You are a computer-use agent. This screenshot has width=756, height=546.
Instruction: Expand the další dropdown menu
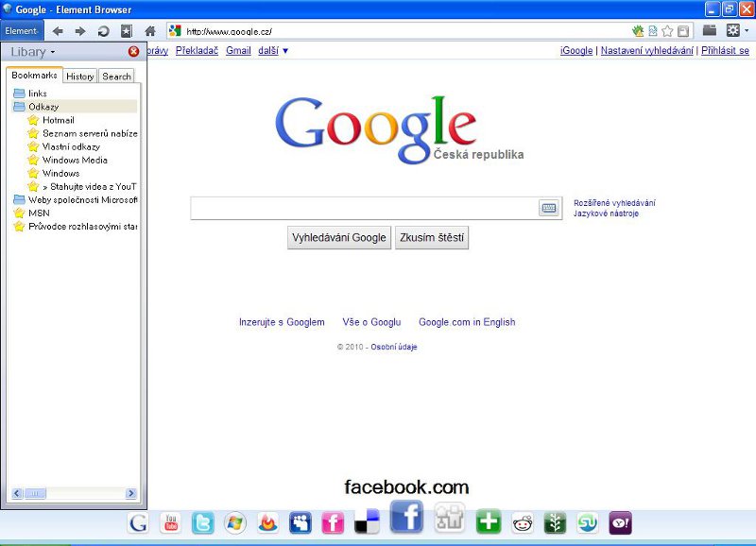tap(273, 51)
